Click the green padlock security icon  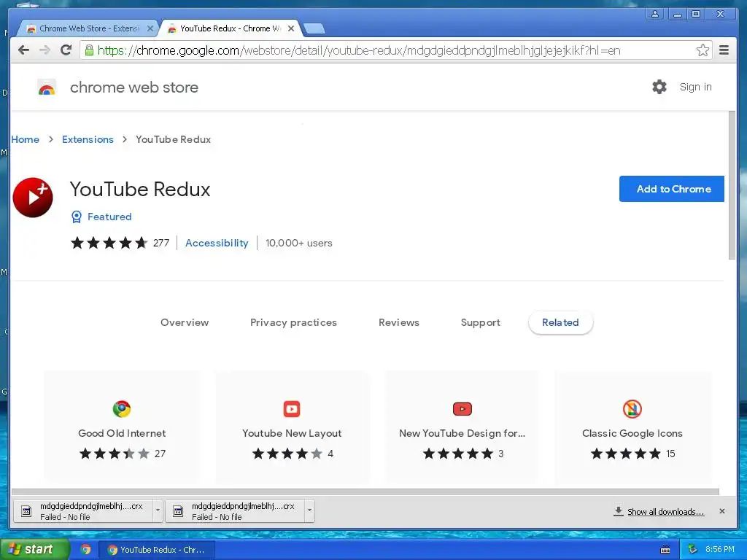pos(89,50)
